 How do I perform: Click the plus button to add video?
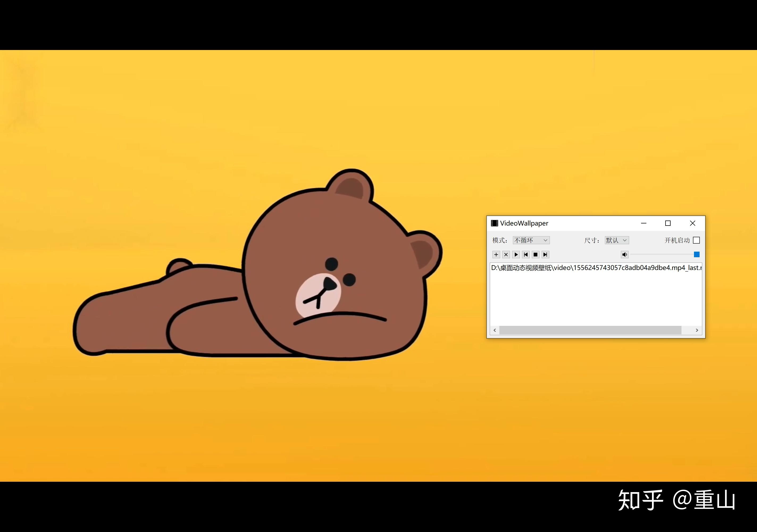[x=496, y=254]
